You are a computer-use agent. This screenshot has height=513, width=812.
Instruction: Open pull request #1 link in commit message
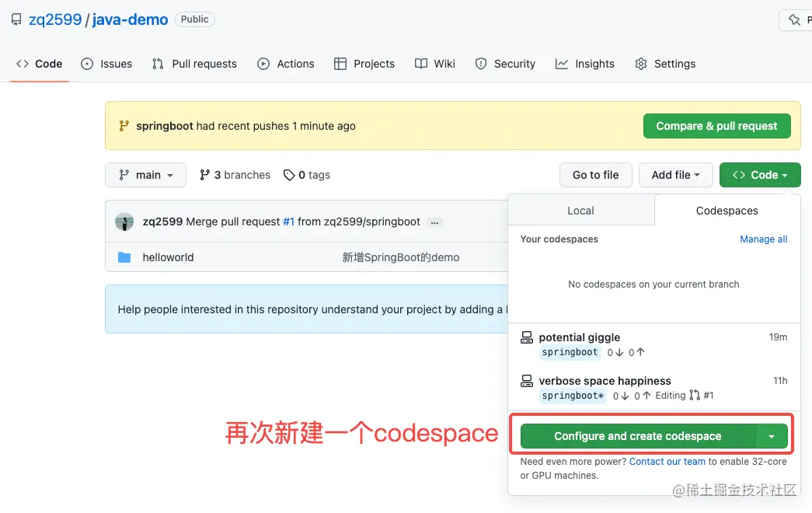(288, 222)
